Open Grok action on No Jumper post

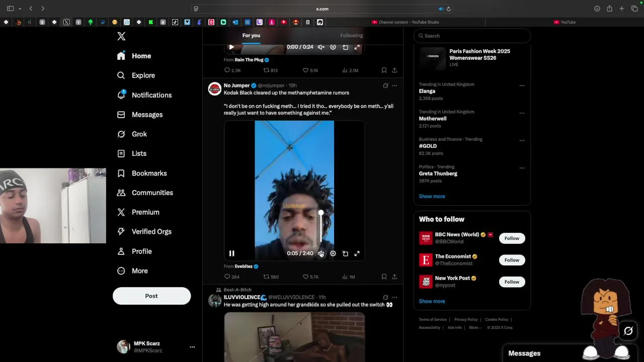pos(385,85)
